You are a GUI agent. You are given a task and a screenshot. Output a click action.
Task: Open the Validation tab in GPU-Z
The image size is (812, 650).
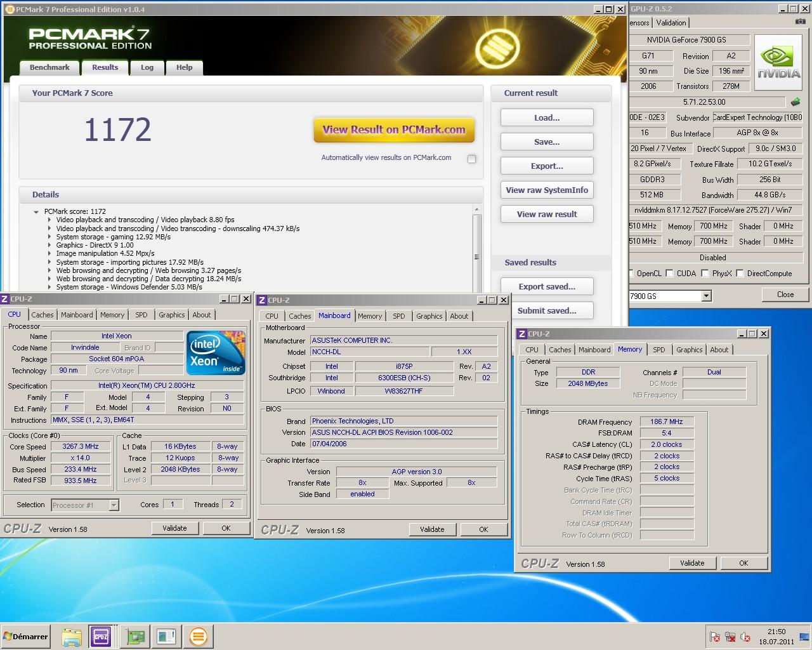click(x=671, y=23)
